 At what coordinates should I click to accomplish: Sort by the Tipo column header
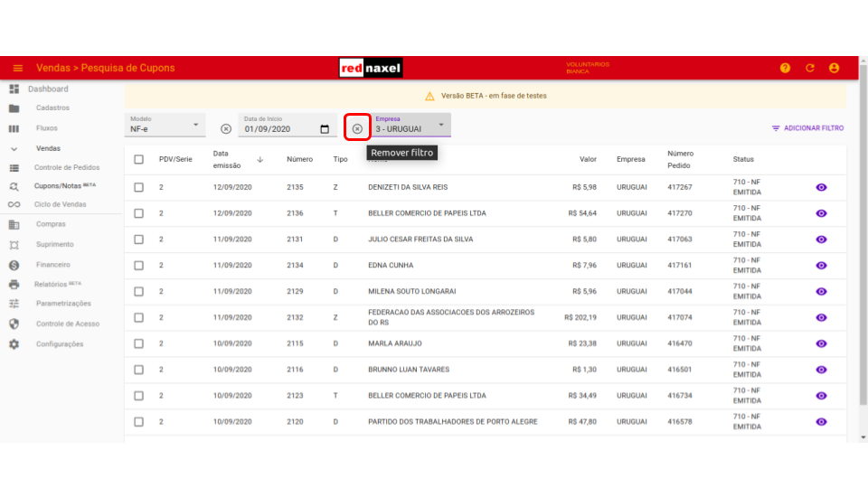point(340,159)
